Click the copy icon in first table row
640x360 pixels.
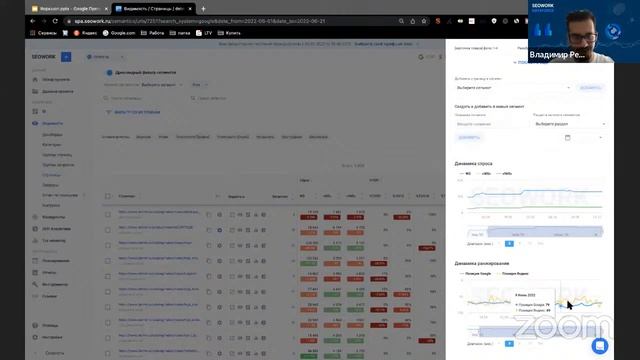click(x=209, y=215)
